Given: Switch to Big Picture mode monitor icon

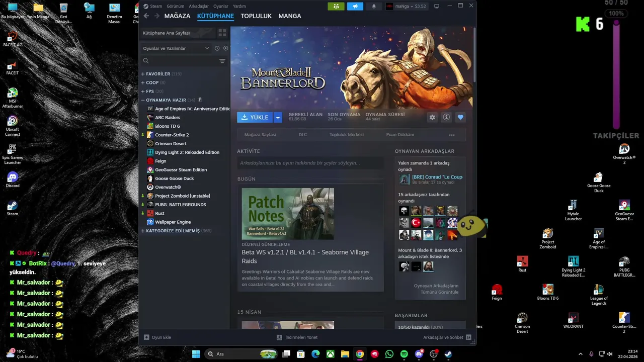Looking at the screenshot, I should click(x=436, y=6).
